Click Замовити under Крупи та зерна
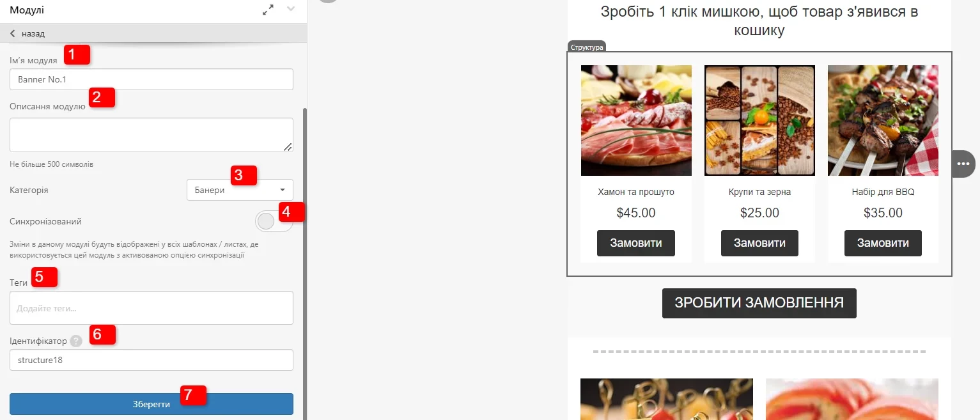The width and height of the screenshot is (980, 420). point(759,243)
